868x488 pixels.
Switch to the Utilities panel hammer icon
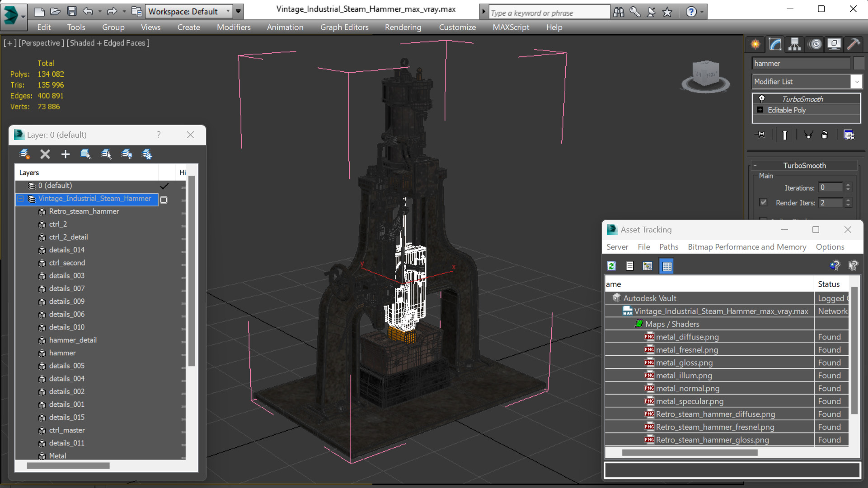853,44
